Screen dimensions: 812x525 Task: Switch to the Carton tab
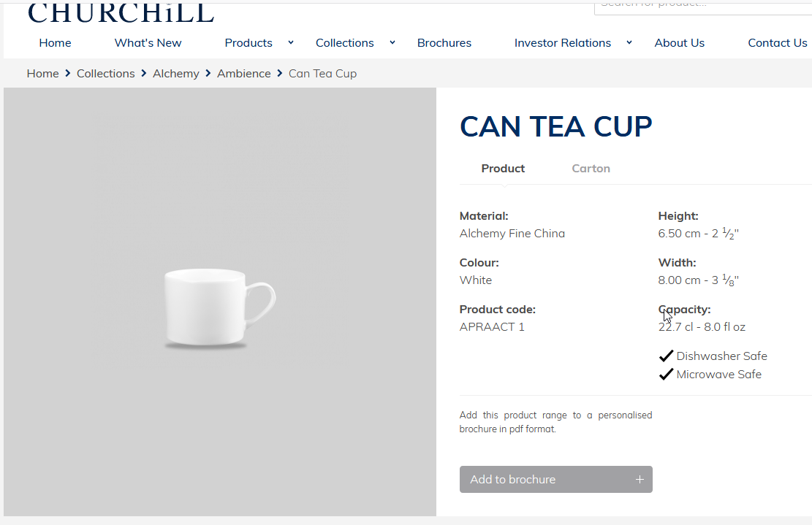pyautogui.click(x=591, y=169)
